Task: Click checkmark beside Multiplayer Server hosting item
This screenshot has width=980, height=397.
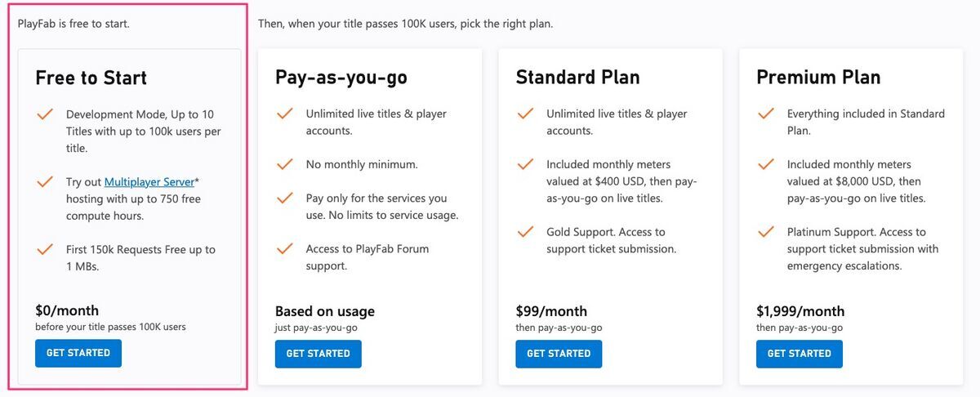Action: 45,181
